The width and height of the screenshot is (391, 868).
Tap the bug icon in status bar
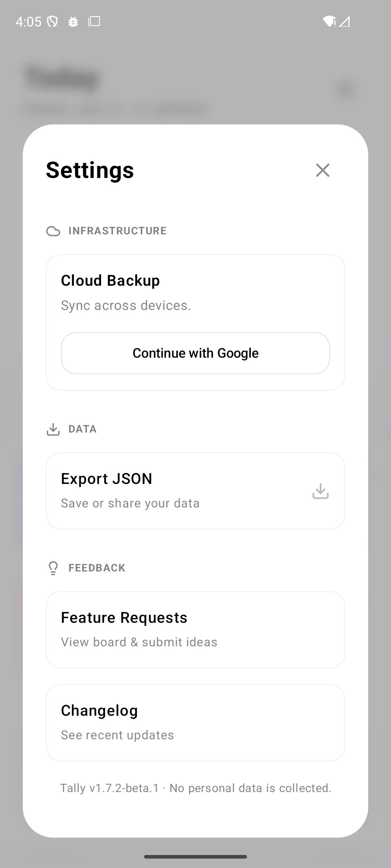73,22
